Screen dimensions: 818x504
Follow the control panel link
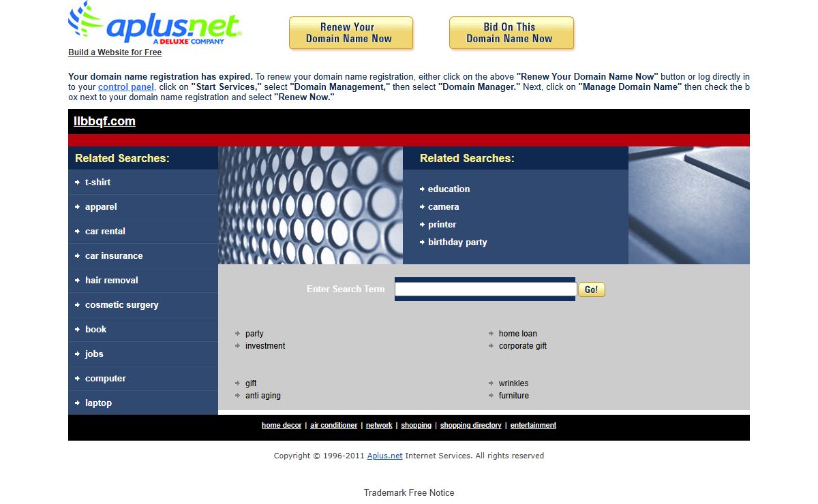tap(125, 87)
